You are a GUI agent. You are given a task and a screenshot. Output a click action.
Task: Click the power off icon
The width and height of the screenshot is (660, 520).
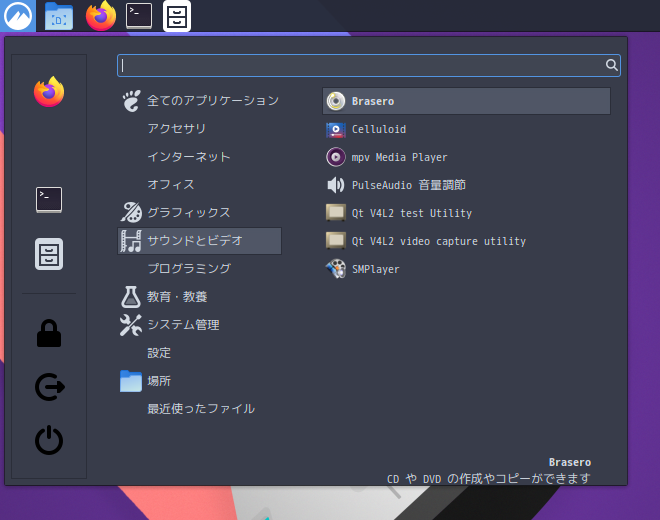tap(49, 440)
